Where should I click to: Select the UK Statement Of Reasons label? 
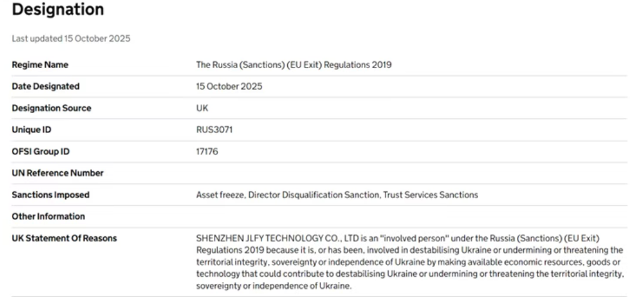click(x=64, y=238)
